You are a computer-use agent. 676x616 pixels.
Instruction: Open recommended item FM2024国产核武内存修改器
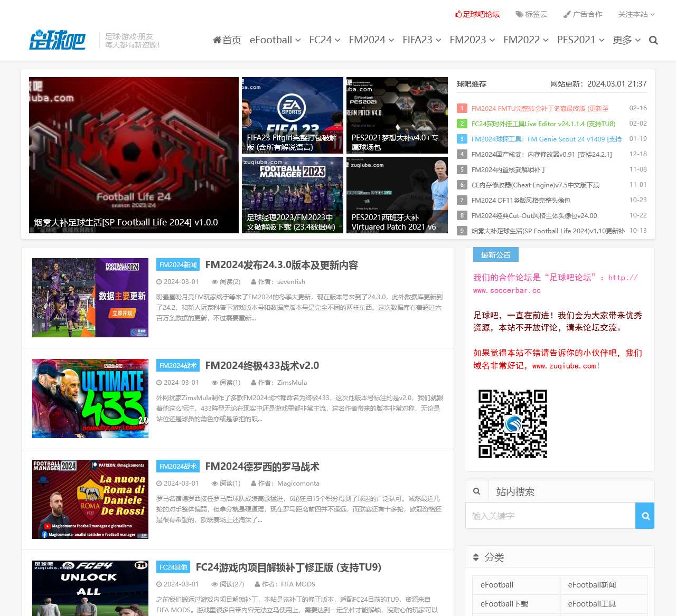pos(542,154)
